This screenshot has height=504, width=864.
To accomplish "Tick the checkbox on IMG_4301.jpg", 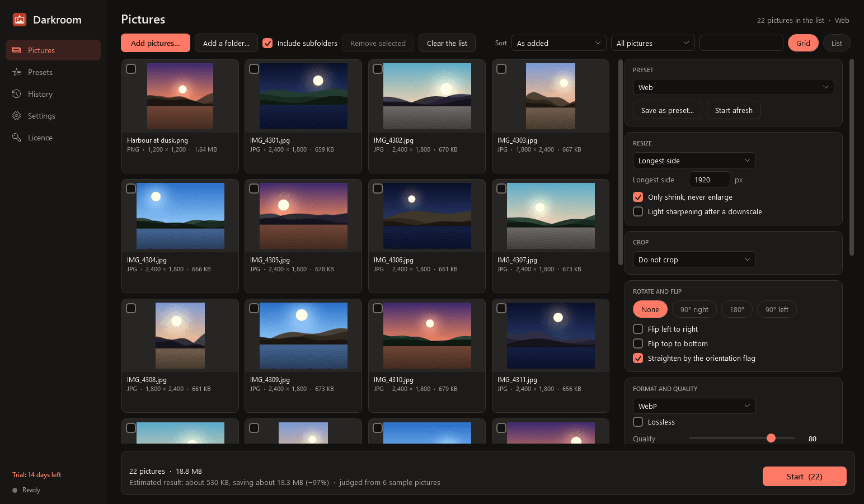I will 254,69.
